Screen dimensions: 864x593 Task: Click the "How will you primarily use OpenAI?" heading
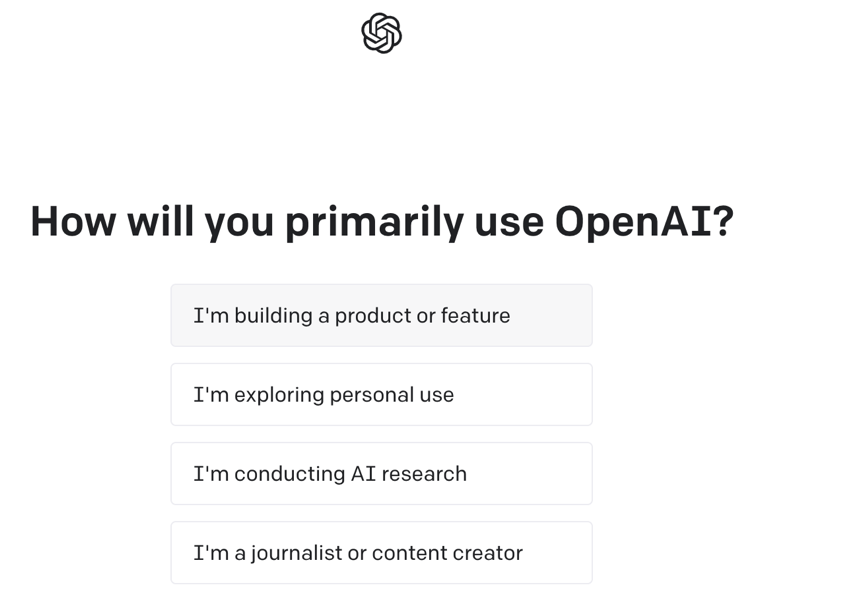(382, 222)
